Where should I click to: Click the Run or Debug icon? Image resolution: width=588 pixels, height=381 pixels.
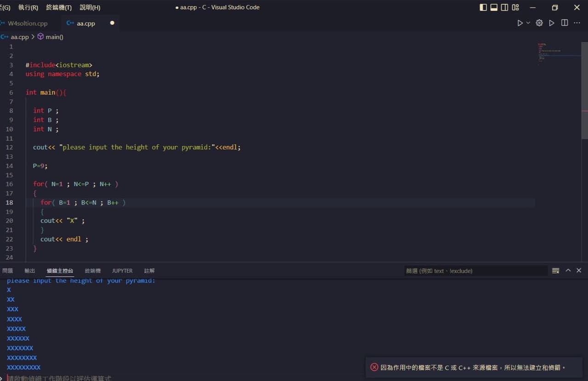(552, 23)
